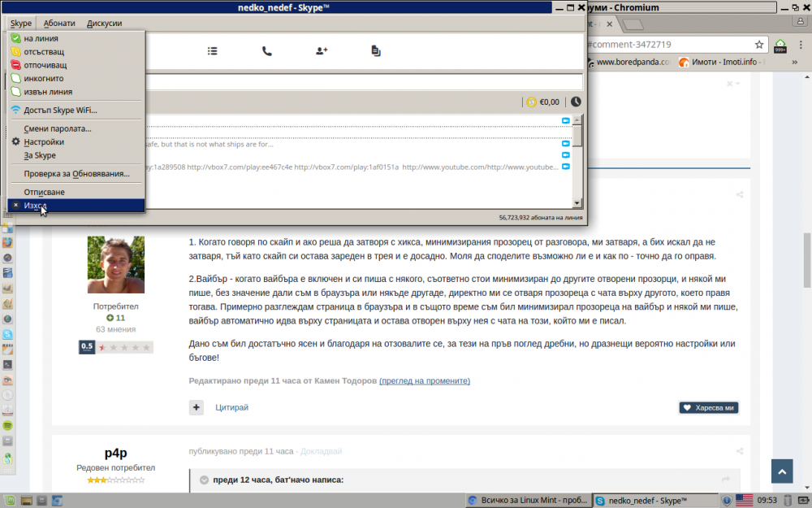Click Chromium page vertical scrollbar

click(807, 260)
